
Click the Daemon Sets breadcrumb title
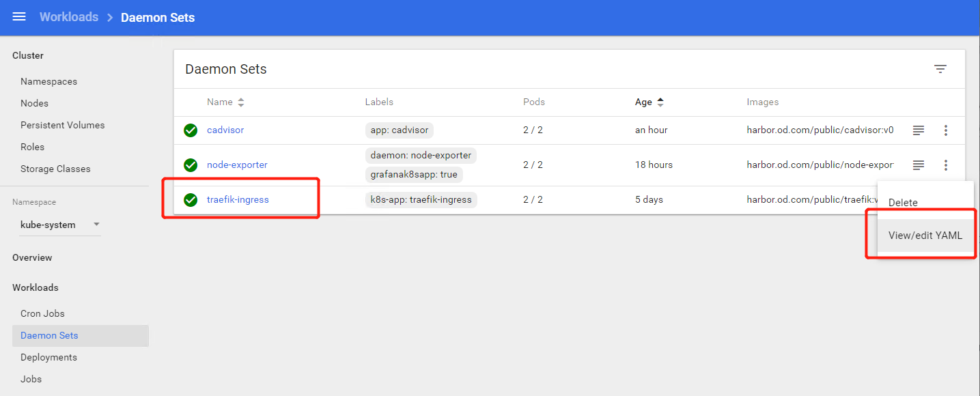[158, 18]
